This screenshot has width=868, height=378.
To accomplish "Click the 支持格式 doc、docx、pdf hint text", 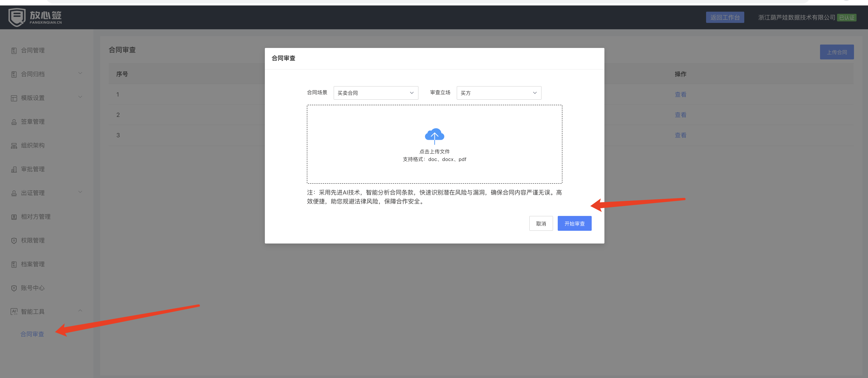I will [x=434, y=159].
